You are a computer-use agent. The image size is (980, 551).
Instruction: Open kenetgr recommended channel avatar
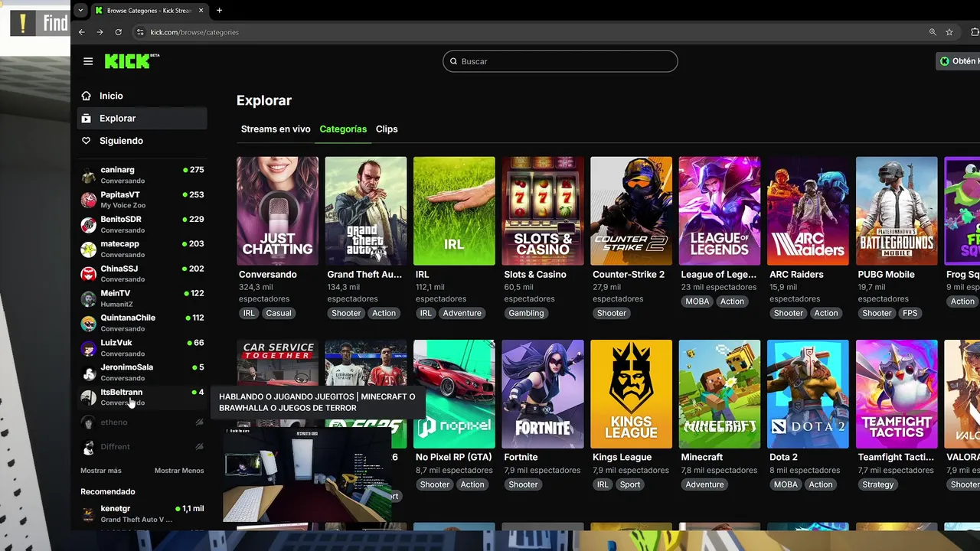coord(89,514)
